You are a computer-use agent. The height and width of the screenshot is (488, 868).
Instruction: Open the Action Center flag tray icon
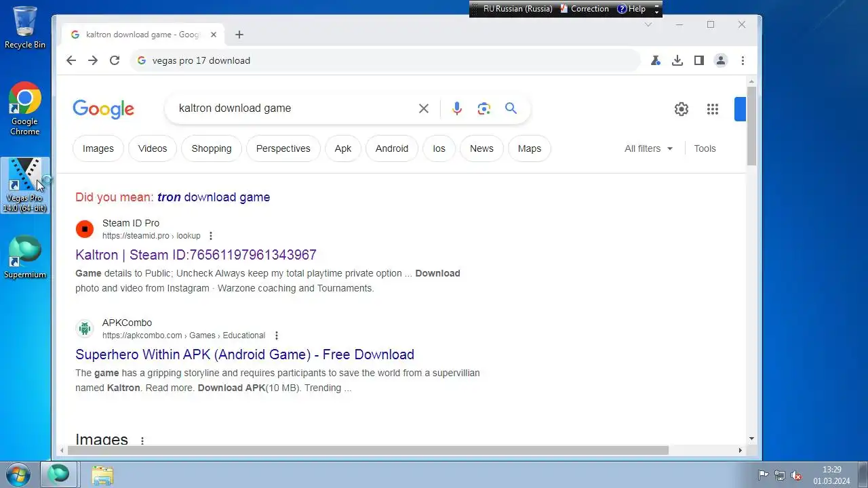click(x=763, y=475)
